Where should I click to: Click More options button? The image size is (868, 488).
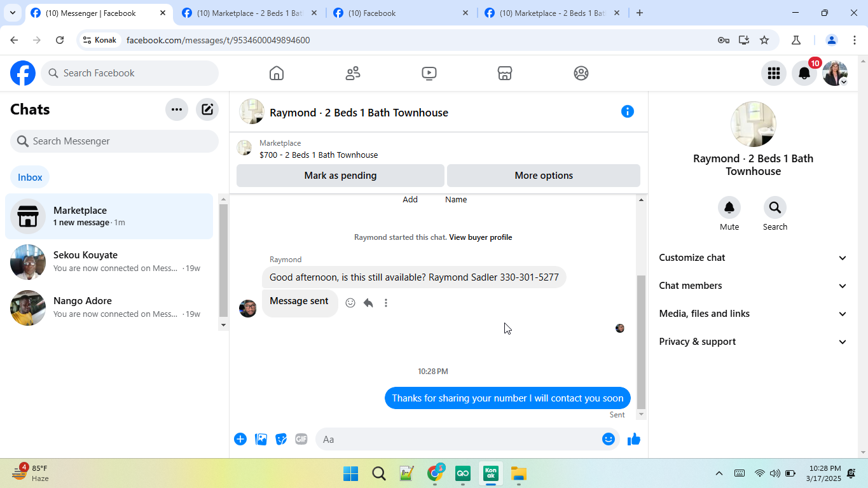pos(544,176)
